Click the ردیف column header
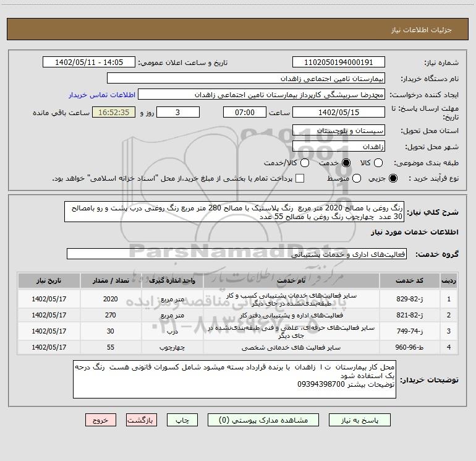The width and height of the screenshot is (476, 461). (449, 280)
